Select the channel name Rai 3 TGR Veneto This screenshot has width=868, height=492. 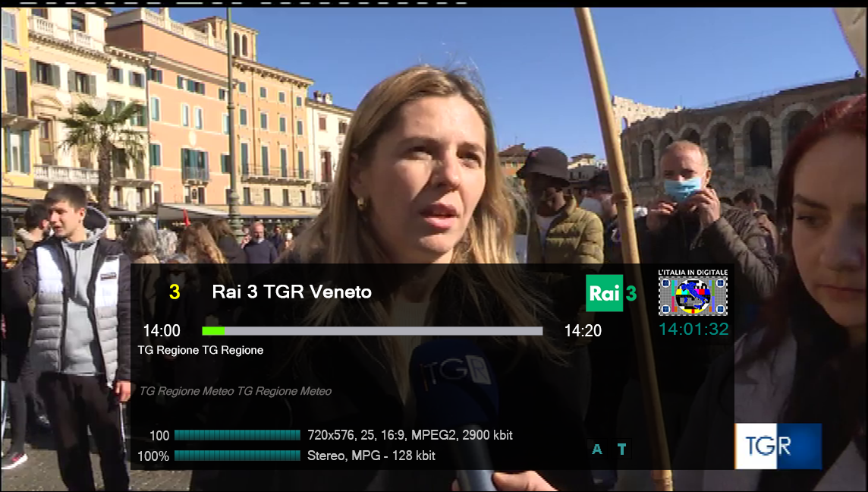pyautogui.click(x=292, y=292)
